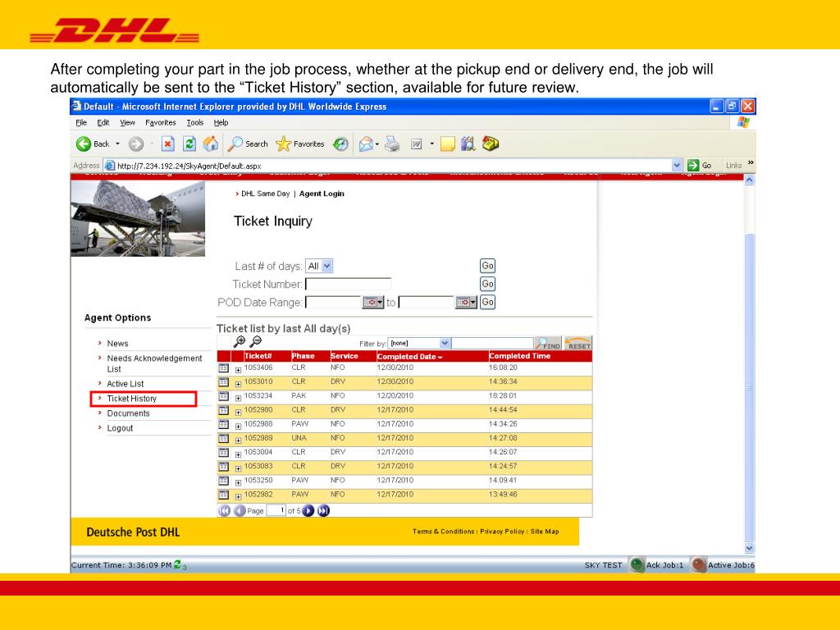The width and height of the screenshot is (840, 630).
Task: Go to next page of ticket list
Action: click(308, 510)
